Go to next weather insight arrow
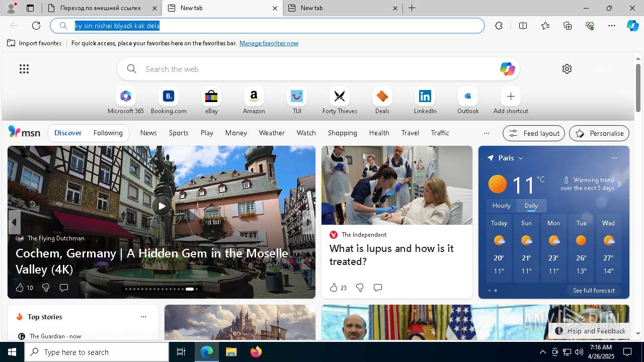Image resolution: width=644 pixels, height=362 pixels. [619, 184]
